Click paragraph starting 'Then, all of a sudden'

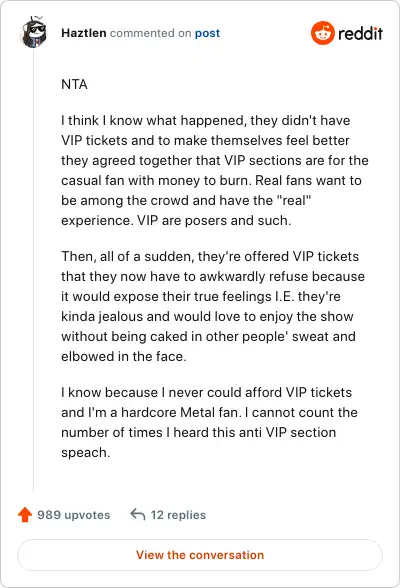(x=213, y=306)
